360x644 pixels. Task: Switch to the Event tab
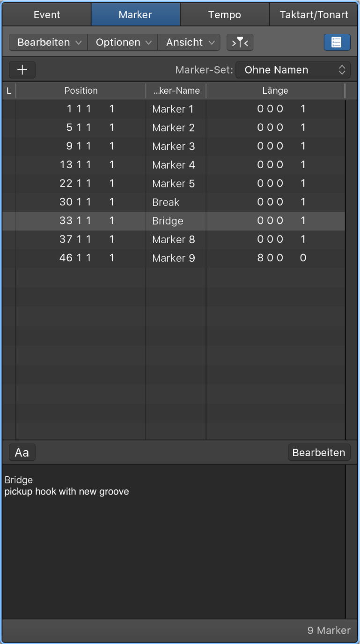[47, 15]
